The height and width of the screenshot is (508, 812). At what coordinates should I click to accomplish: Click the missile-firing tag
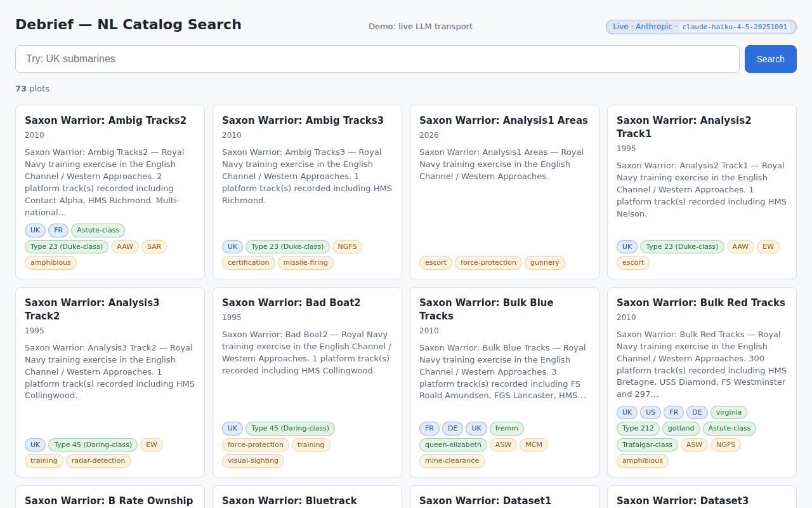coord(305,263)
